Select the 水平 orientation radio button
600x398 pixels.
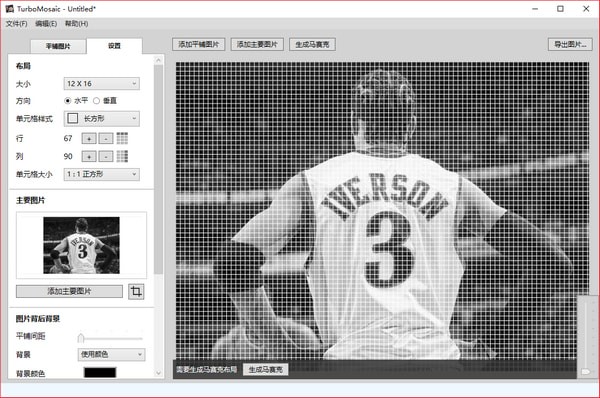tap(68, 101)
